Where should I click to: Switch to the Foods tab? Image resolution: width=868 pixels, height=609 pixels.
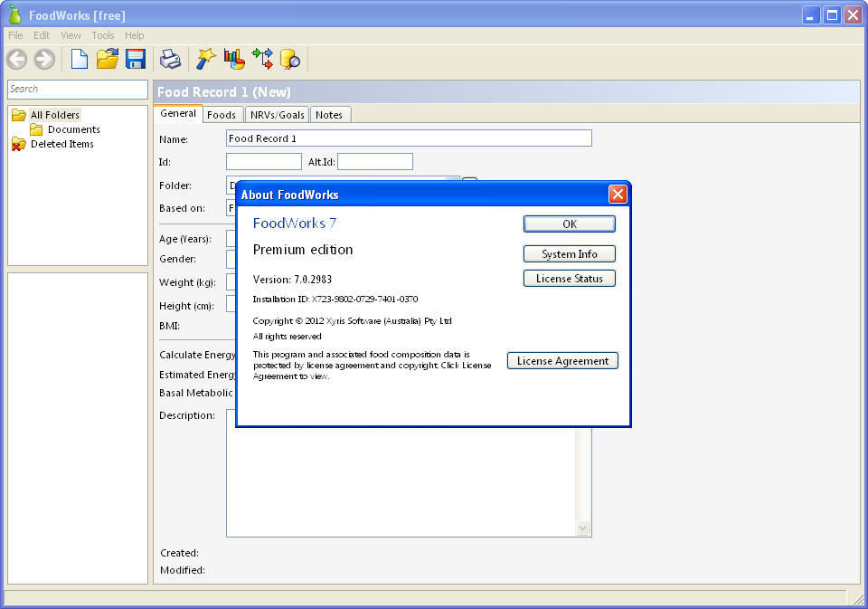pos(222,114)
